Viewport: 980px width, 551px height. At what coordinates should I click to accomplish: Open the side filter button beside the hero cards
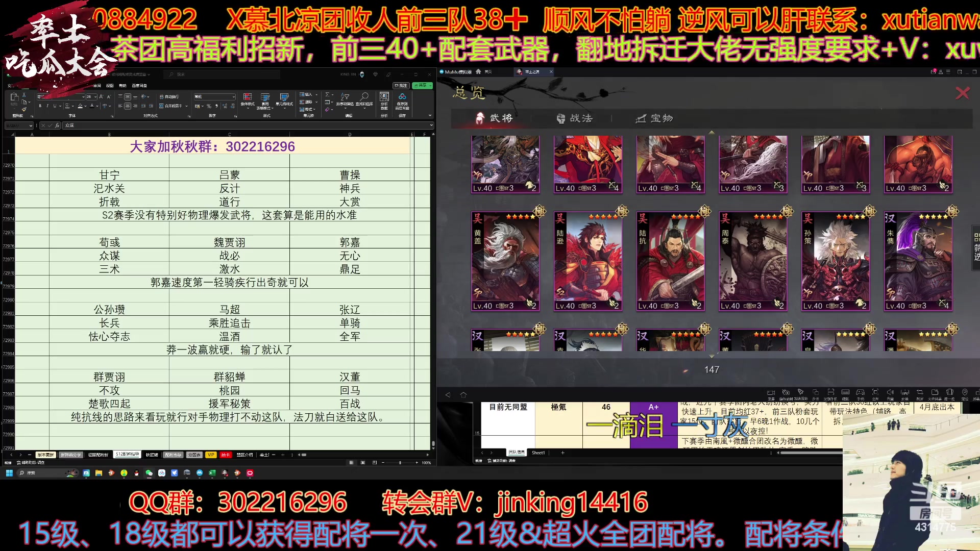[976, 247]
